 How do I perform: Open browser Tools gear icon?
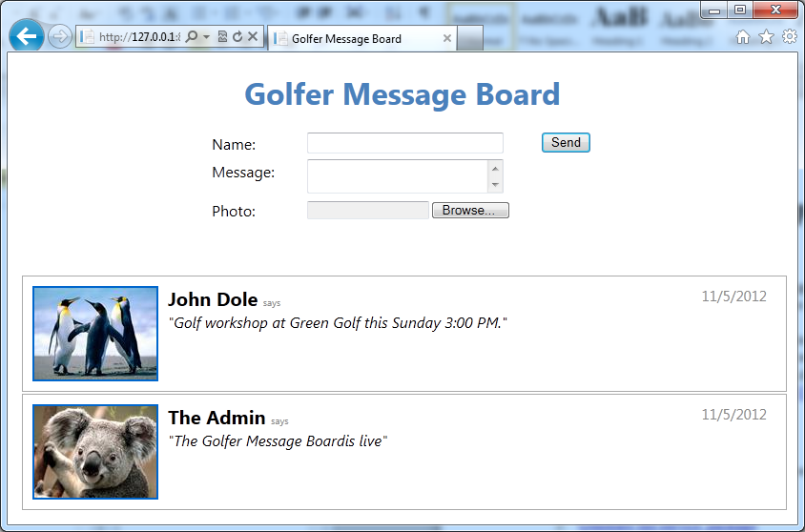point(790,36)
